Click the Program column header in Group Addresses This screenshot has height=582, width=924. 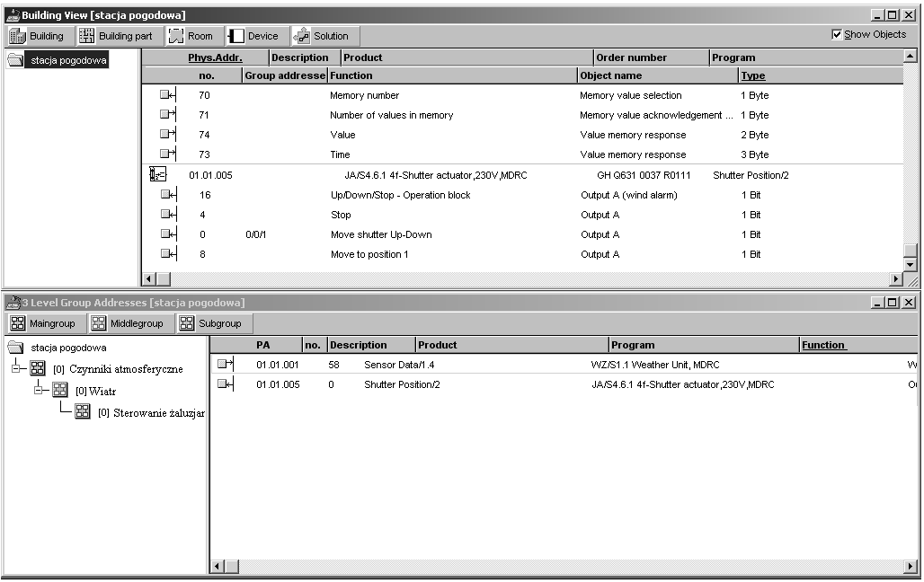click(x=704, y=345)
